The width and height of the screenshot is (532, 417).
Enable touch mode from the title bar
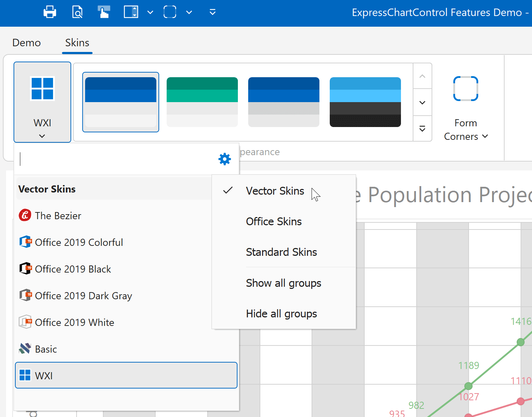coord(104,12)
